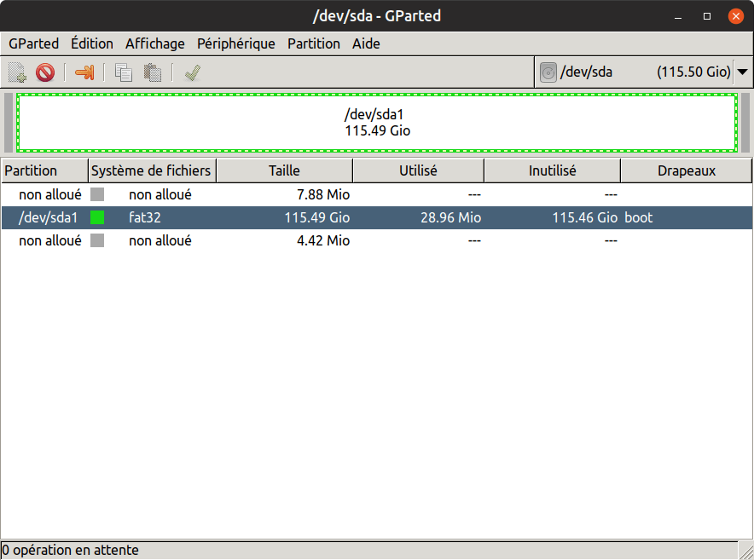Open the Aide menu
This screenshot has height=560, width=754.
(x=366, y=43)
